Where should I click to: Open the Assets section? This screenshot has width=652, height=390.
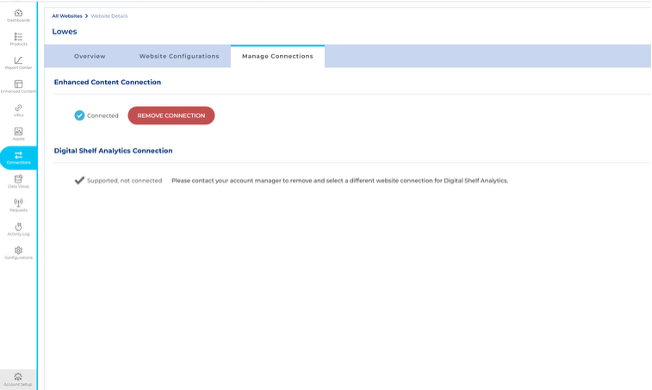pyautogui.click(x=18, y=134)
